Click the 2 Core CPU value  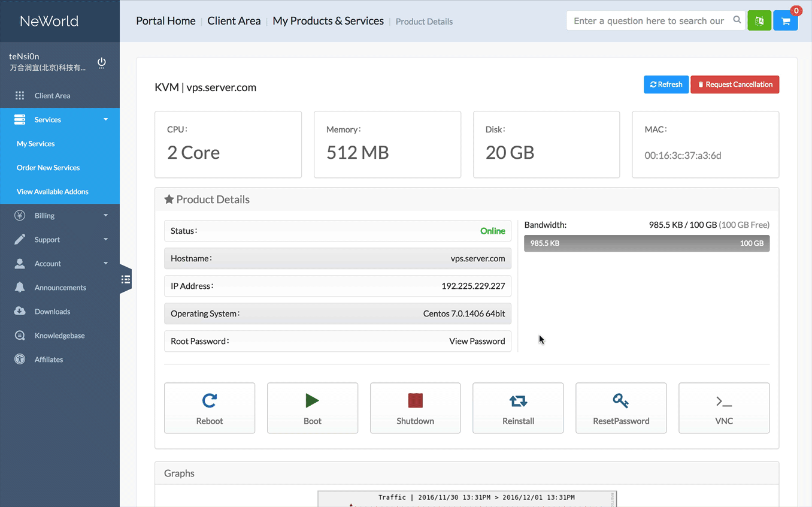click(193, 153)
